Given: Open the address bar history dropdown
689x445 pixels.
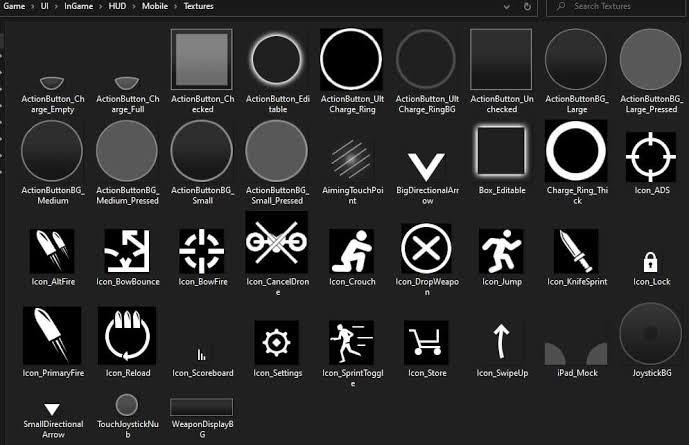Looking at the screenshot, I should point(505,7).
